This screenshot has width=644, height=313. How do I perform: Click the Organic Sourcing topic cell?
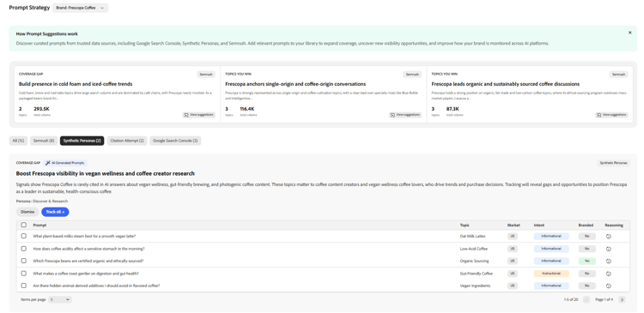(474, 261)
